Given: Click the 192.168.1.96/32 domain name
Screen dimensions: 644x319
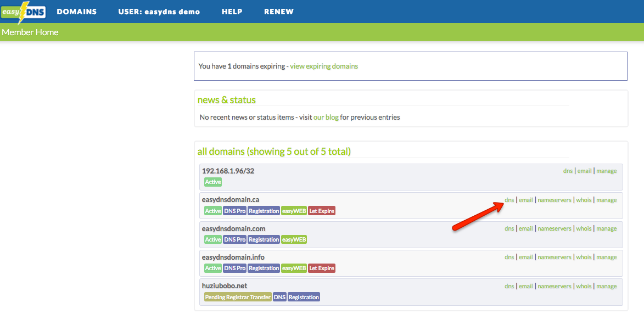Looking at the screenshot, I should [x=228, y=171].
